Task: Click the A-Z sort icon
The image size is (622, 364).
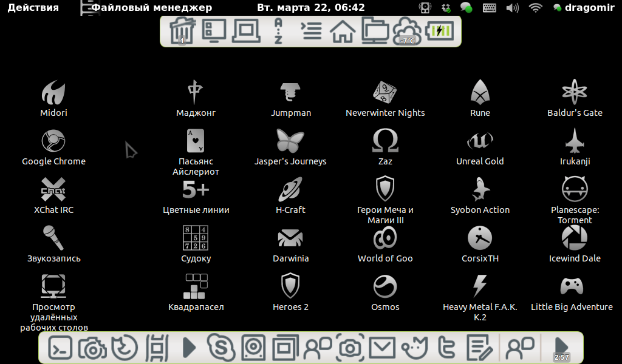Action: 278,31
